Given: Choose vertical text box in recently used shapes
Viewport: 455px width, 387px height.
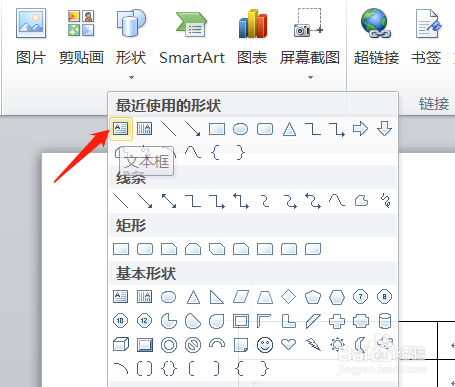Looking at the screenshot, I should click(x=145, y=129).
